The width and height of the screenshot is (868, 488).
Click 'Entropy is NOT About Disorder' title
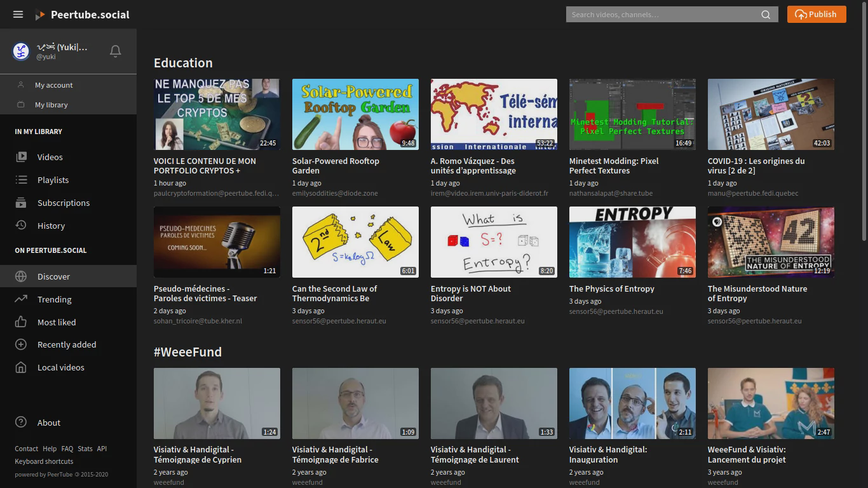pos(471,294)
